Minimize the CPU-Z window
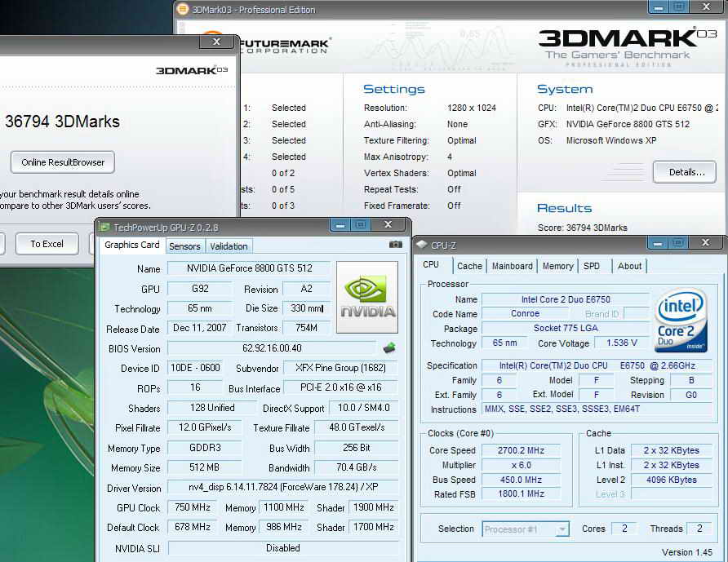The height and width of the screenshot is (562, 728). tap(658, 243)
